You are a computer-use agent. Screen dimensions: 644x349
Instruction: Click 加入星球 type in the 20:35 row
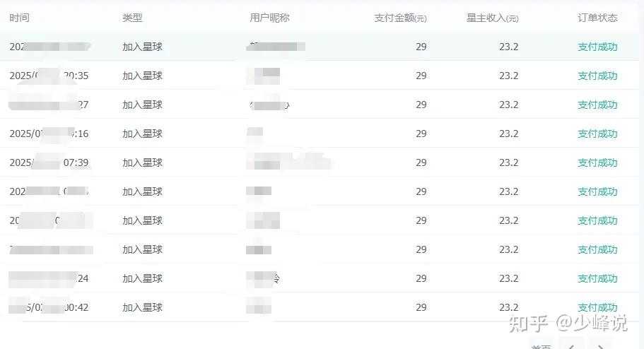click(143, 76)
